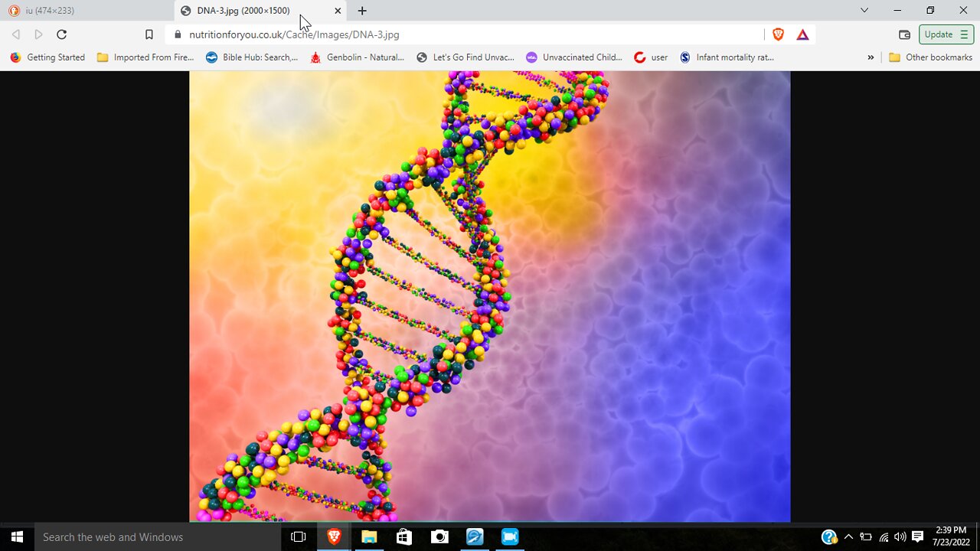
Task: Open Imported From Fire... bookmarks folder
Action: click(145, 57)
